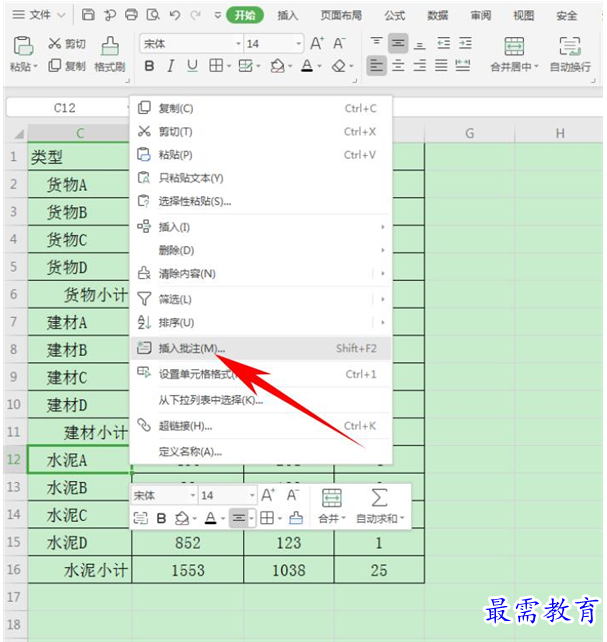Screen dimensions: 607x642
Task: Toggle Bold in the ribbon
Action: pyautogui.click(x=149, y=66)
